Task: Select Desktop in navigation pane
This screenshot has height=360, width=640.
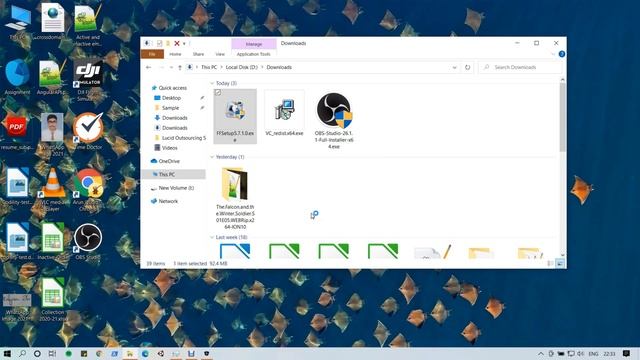Action: tap(171, 98)
